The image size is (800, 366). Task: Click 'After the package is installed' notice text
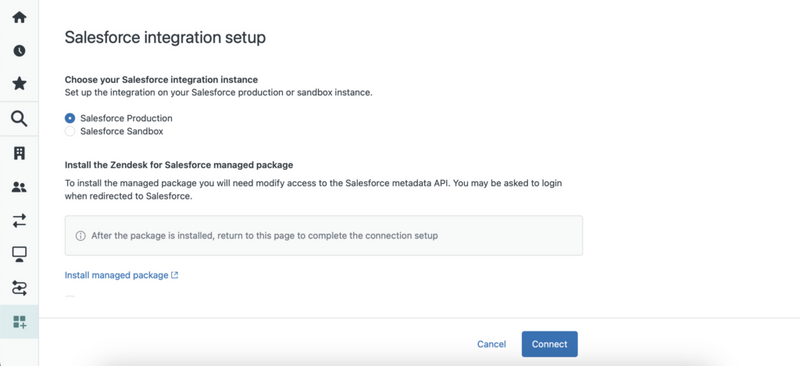pyautogui.click(x=264, y=236)
